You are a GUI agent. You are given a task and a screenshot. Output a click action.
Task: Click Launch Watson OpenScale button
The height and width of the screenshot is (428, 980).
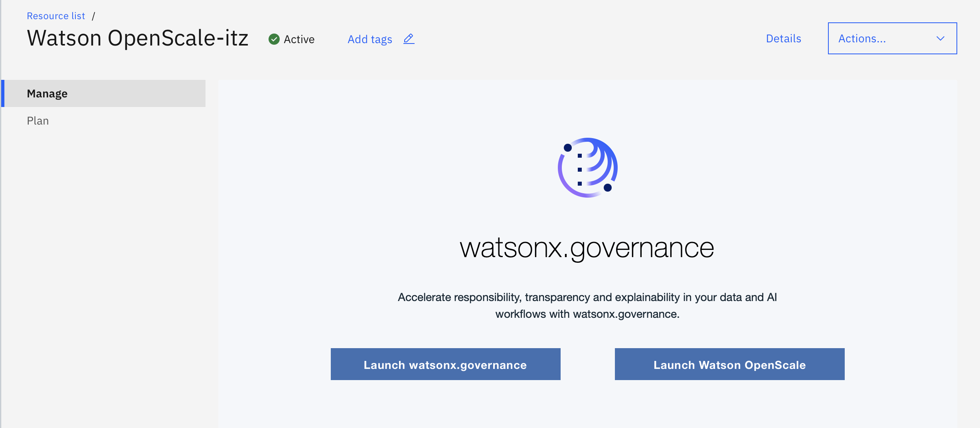729,364
